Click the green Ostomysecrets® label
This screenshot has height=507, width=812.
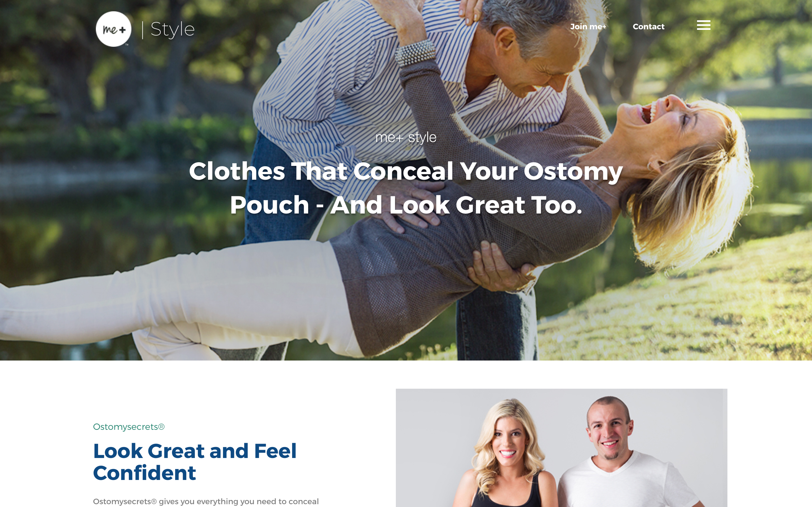(129, 426)
